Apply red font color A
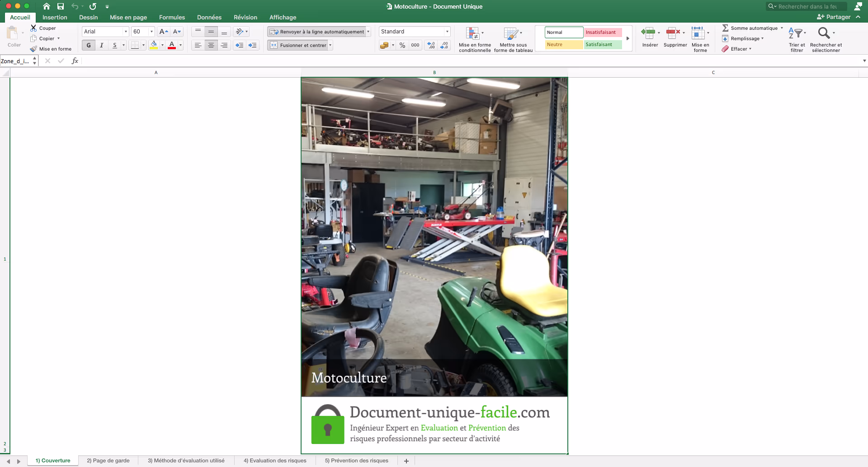 172,45
